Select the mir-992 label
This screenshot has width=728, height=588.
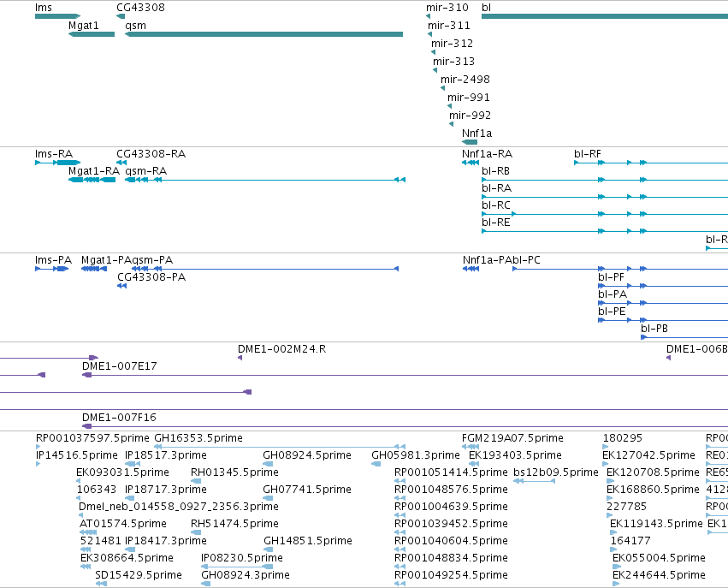(470, 116)
